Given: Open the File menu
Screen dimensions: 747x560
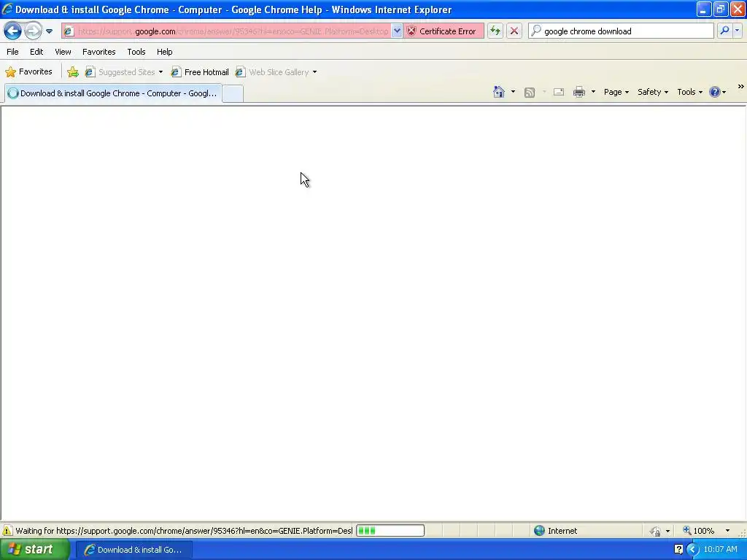Looking at the screenshot, I should click(x=13, y=52).
